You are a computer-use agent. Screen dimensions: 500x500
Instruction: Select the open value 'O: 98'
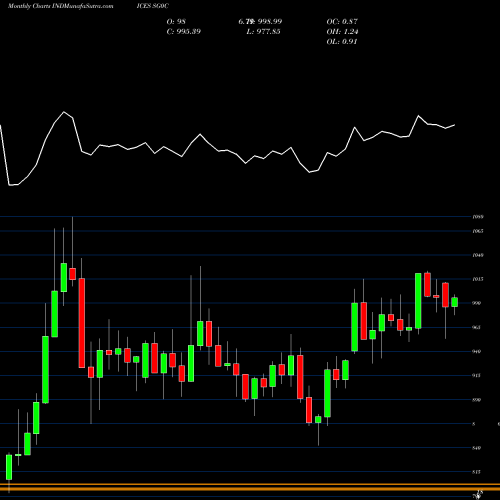pos(176,22)
